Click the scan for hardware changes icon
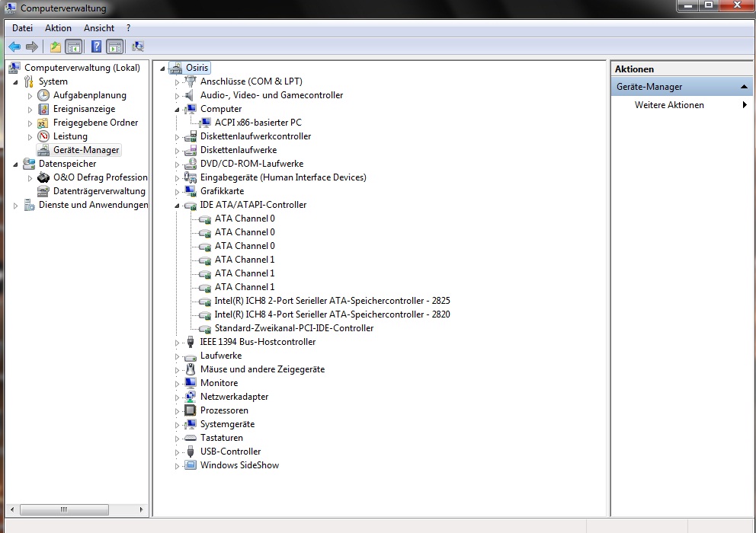 click(138, 46)
